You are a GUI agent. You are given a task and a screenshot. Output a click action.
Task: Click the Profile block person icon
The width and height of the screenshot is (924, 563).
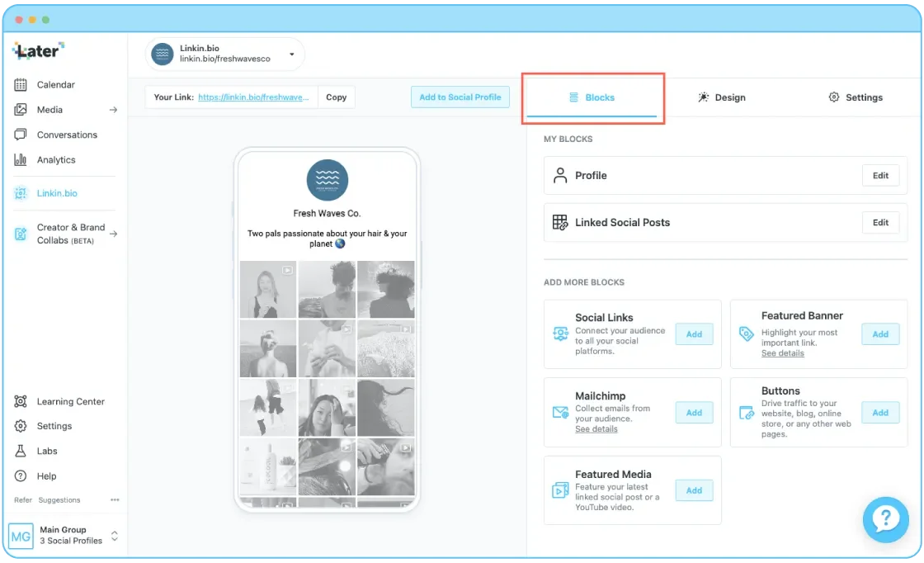tap(560, 175)
